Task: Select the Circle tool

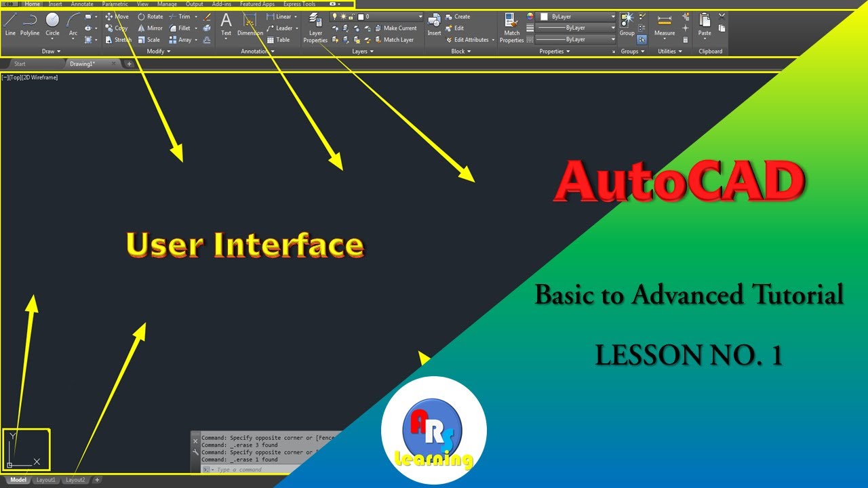Action: [x=52, y=24]
